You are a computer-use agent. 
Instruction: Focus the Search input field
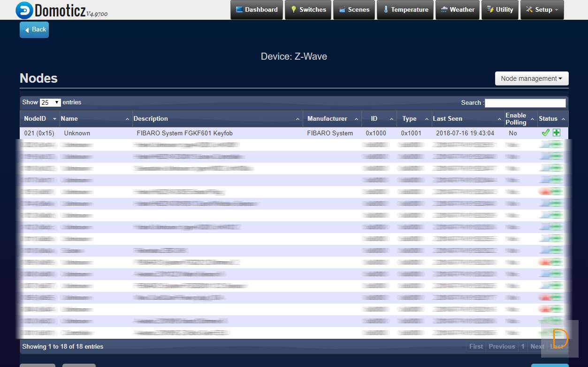click(525, 103)
